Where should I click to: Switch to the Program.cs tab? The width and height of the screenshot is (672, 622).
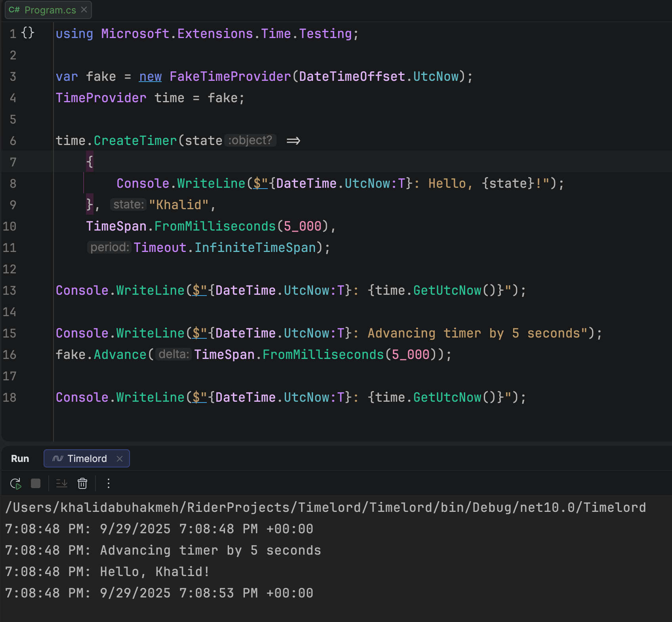pyautogui.click(x=50, y=10)
